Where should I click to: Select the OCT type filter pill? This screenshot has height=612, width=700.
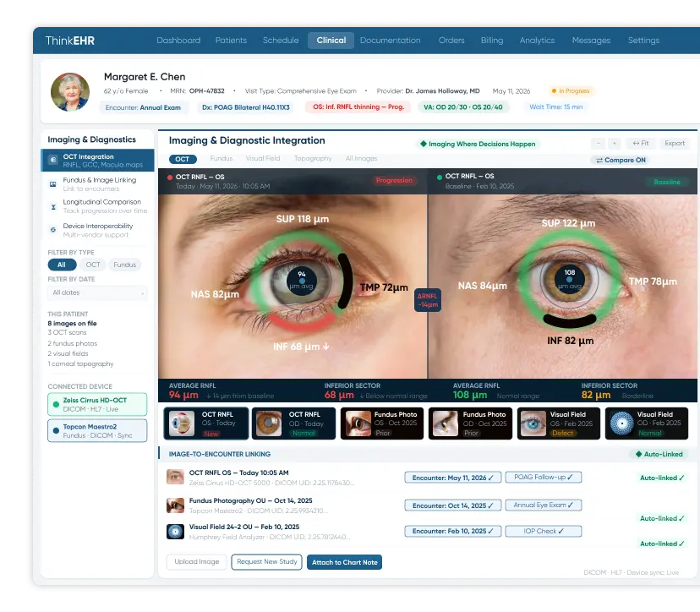click(93, 265)
